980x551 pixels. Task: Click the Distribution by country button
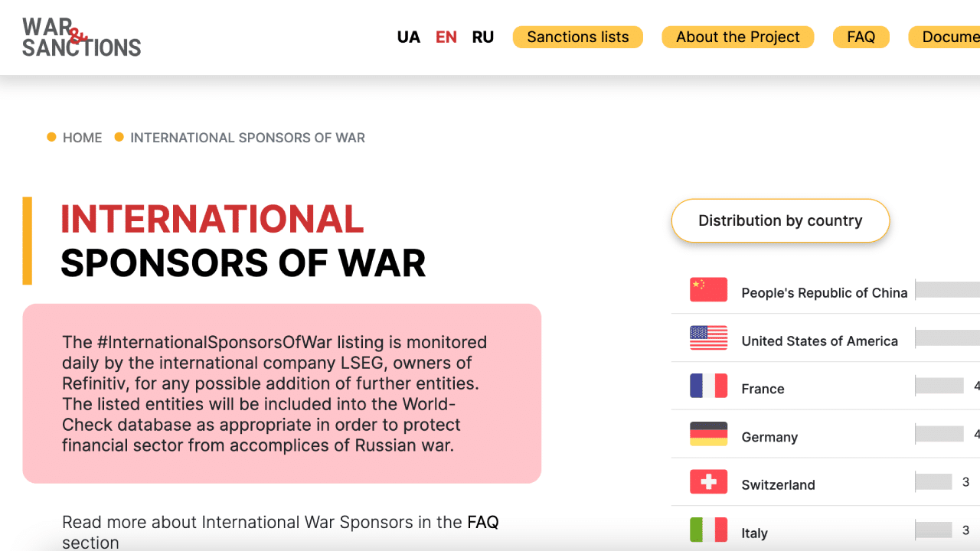(780, 221)
